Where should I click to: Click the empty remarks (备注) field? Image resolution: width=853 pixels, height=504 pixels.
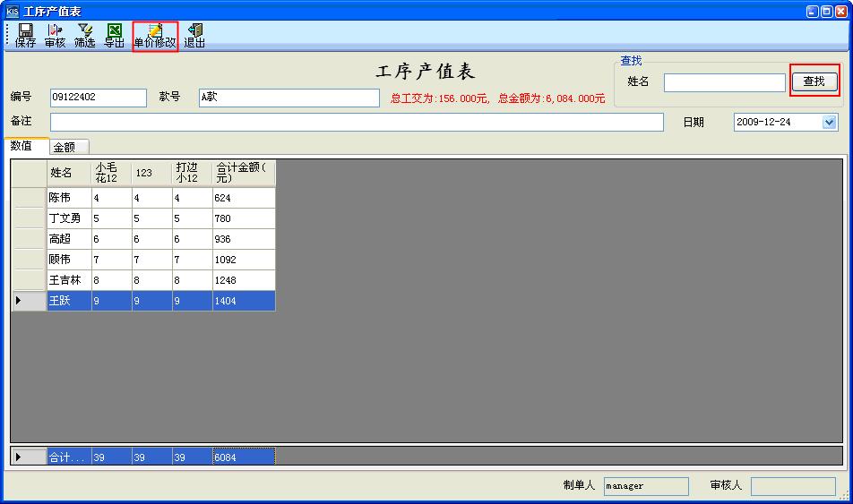pos(344,123)
